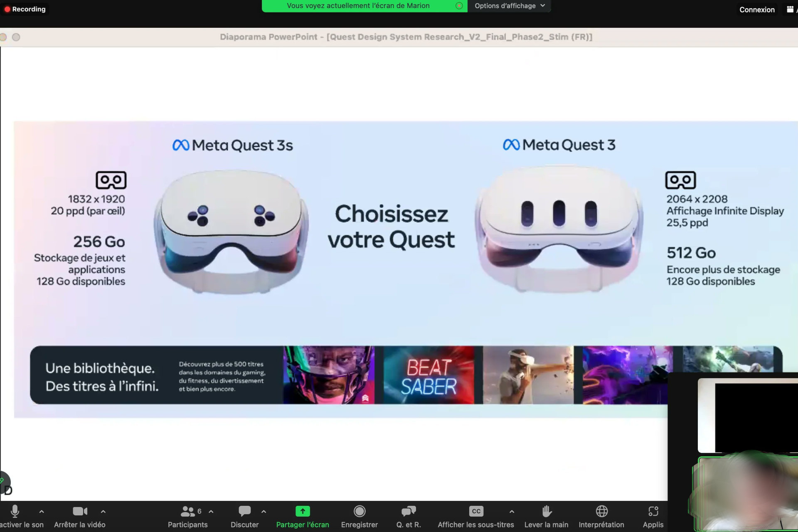This screenshot has height=532, width=798.
Task: Select the Beat Saber game thumbnail
Action: click(x=428, y=374)
